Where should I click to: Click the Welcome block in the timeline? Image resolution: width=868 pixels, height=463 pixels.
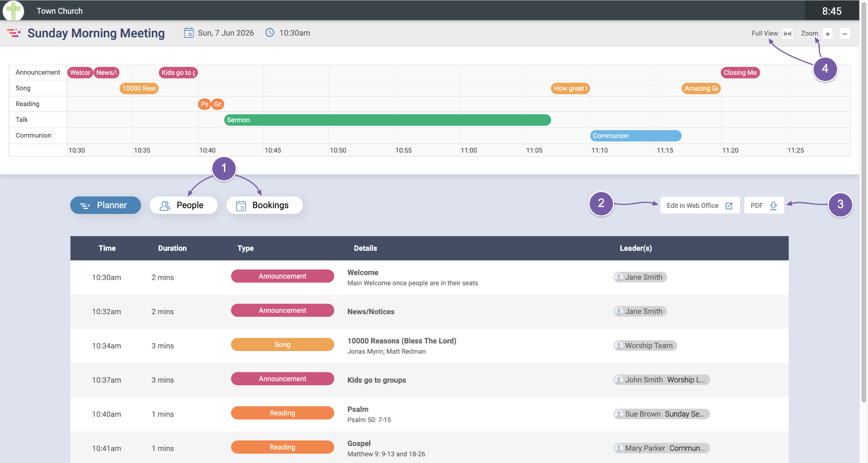point(80,72)
